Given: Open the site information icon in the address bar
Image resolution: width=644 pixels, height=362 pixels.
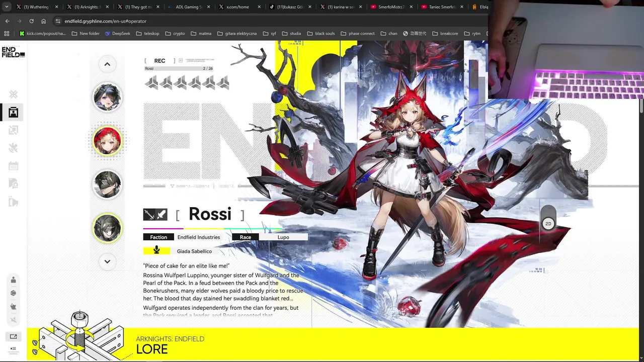Looking at the screenshot, I should pos(58,21).
